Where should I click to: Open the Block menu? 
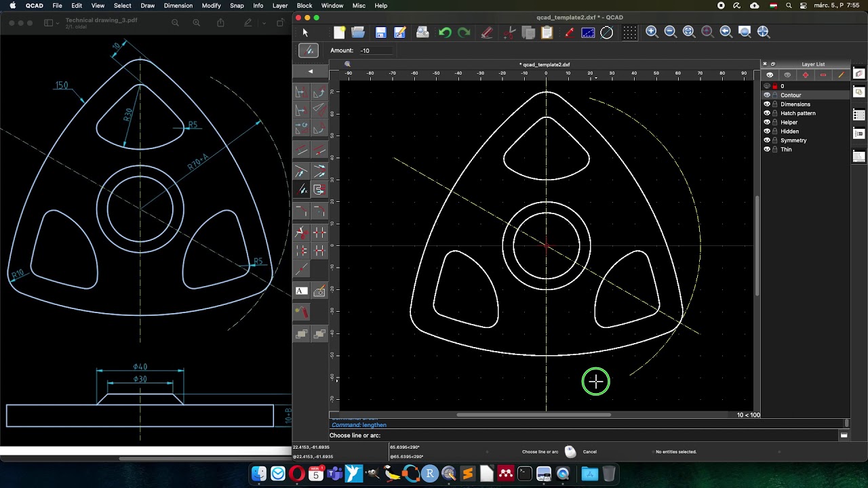pos(304,5)
